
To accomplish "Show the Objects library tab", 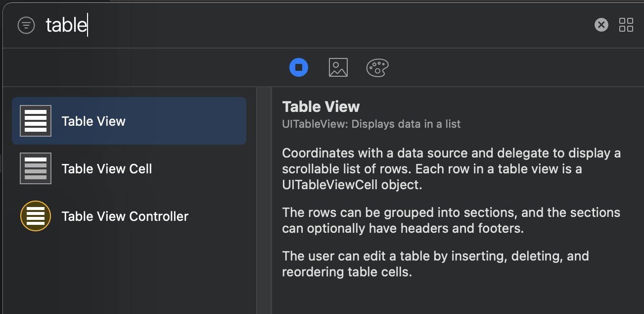I will point(299,67).
